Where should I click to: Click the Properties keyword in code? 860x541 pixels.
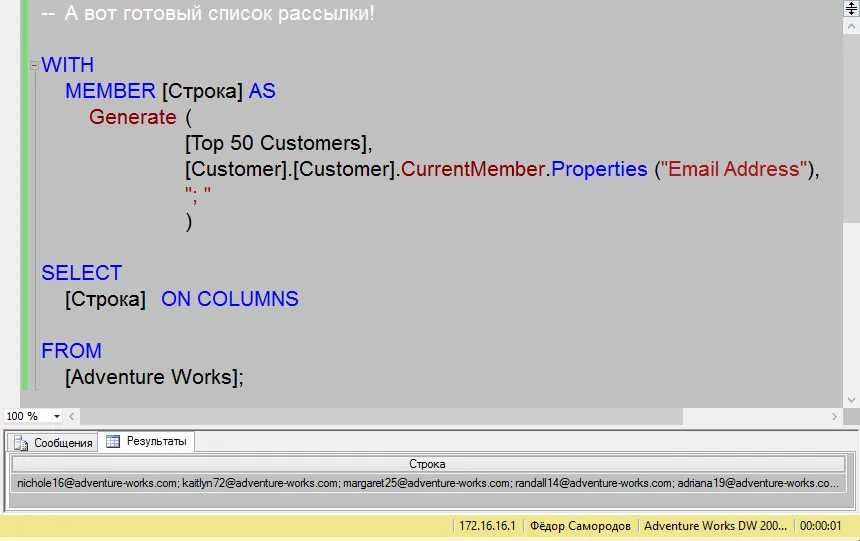tap(599, 169)
